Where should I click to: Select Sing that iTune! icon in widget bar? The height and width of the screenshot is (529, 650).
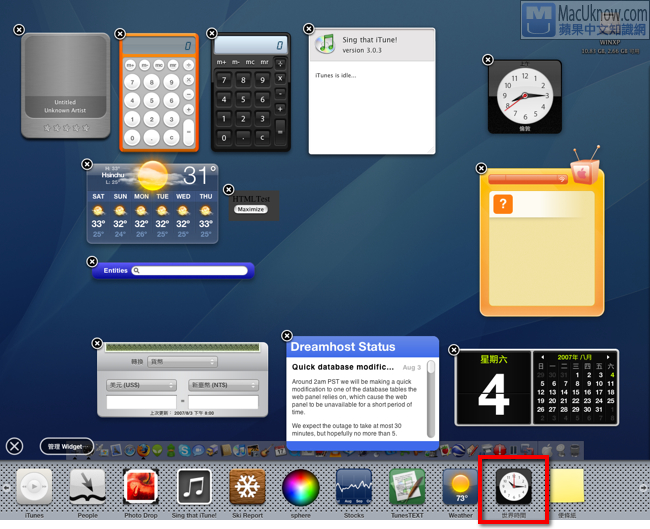coord(194,487)
